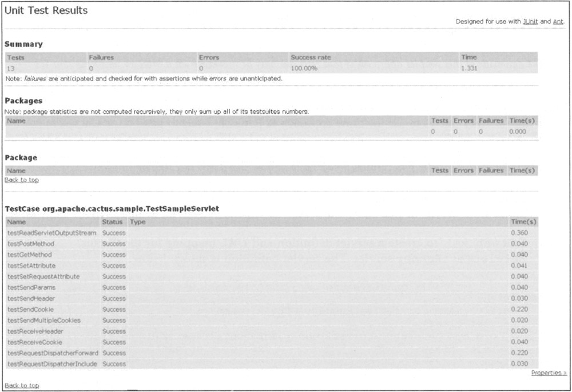572x392 pixels.
Task: Select the testReceiveCookie test name
Action: pos(34,342)
